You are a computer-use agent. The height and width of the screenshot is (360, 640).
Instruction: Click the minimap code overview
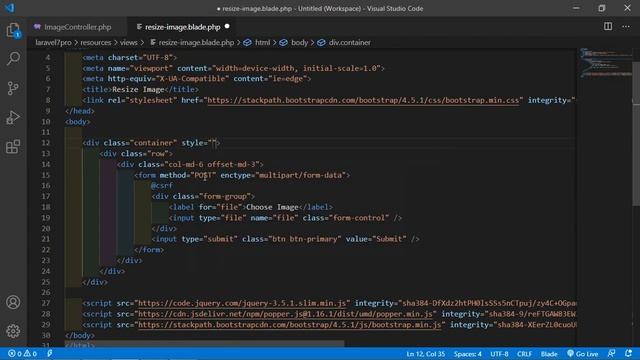[x=606, y=63]
